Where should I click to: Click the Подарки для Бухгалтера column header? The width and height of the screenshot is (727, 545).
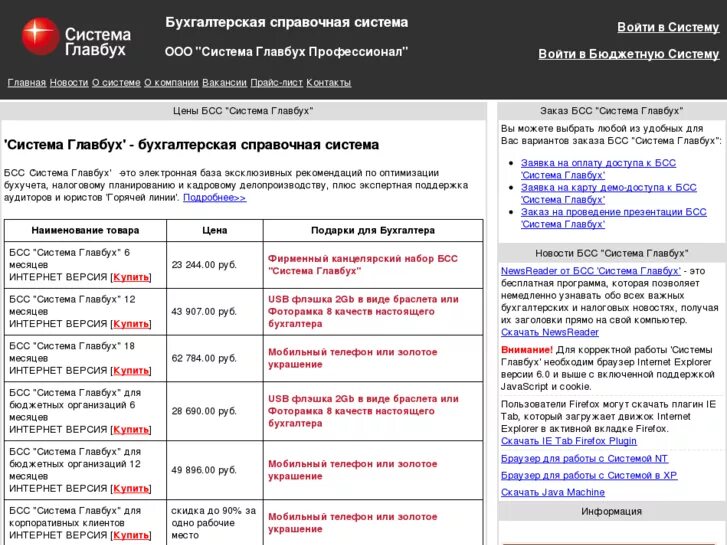pos(373,231)
